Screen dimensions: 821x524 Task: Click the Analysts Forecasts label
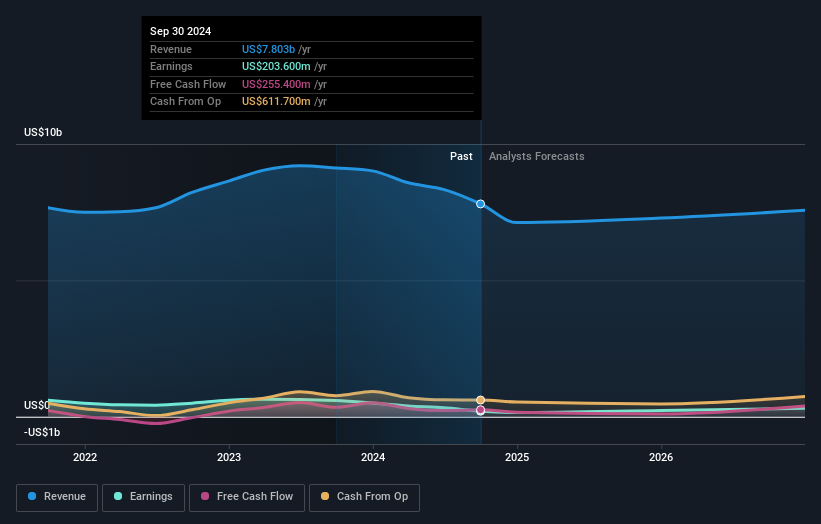[x=537, y=156]
